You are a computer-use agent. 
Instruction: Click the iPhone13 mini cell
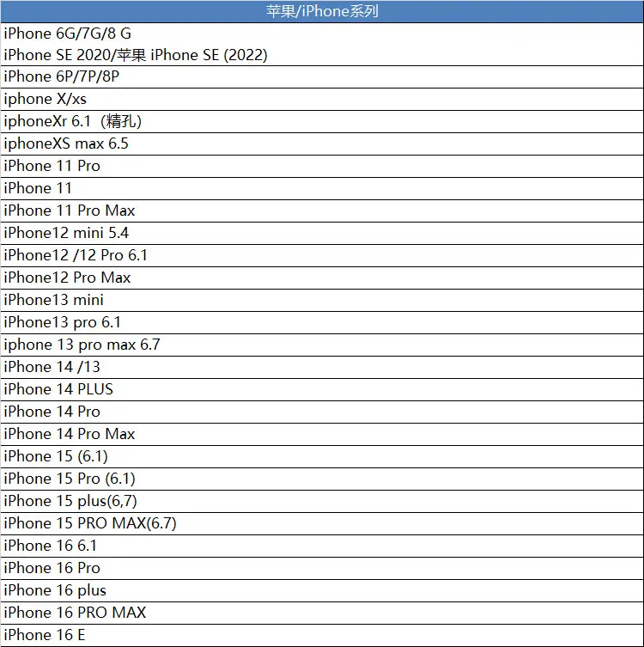click(x=322, y=300)
